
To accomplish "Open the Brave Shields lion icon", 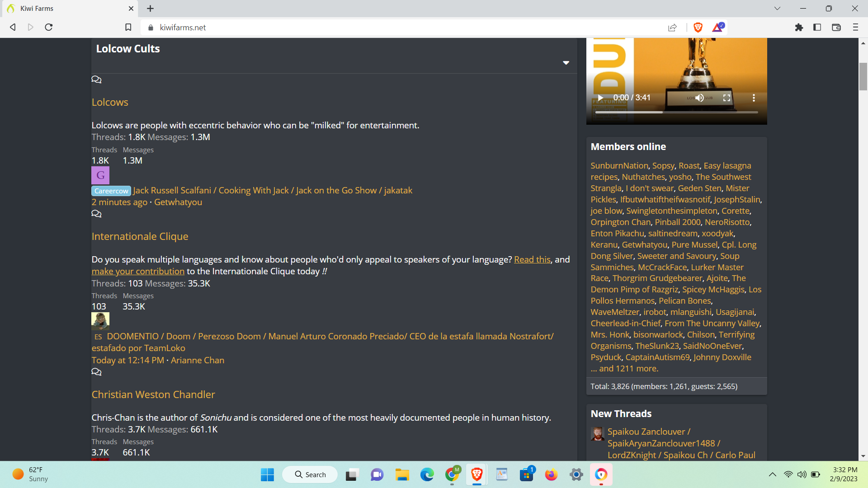I will (698, 28).
